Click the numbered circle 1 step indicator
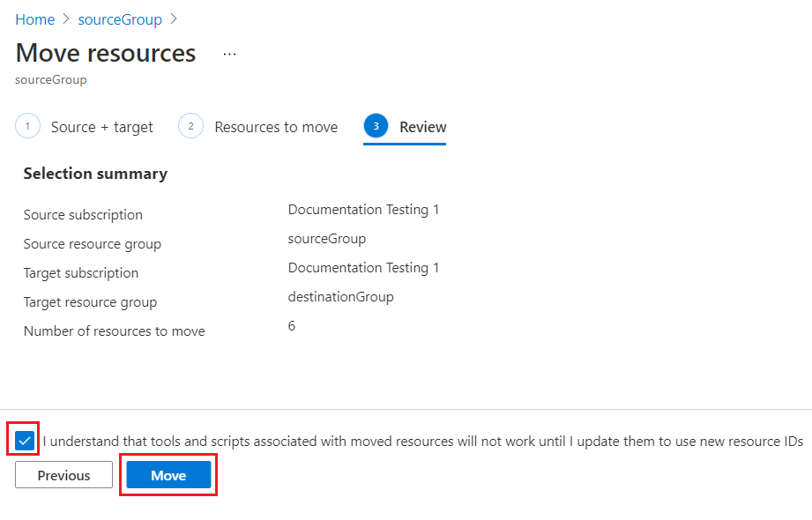Screen dimensions: 812x520 [27, 126]
